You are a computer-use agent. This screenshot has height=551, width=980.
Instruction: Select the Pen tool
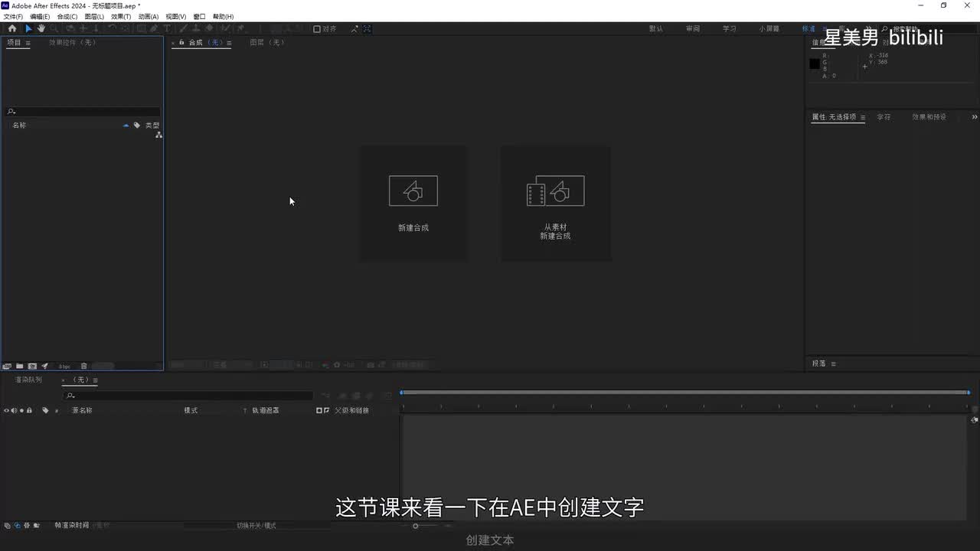153,28
